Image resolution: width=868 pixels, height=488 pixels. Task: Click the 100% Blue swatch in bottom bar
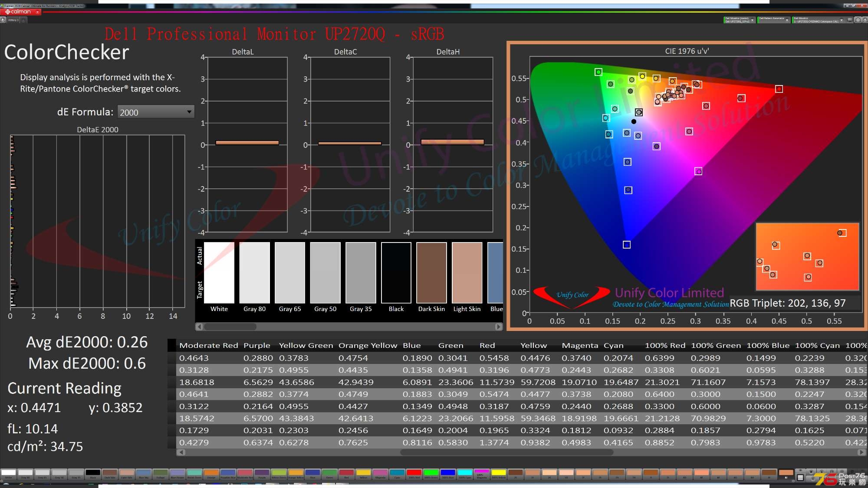coord(448,474)
